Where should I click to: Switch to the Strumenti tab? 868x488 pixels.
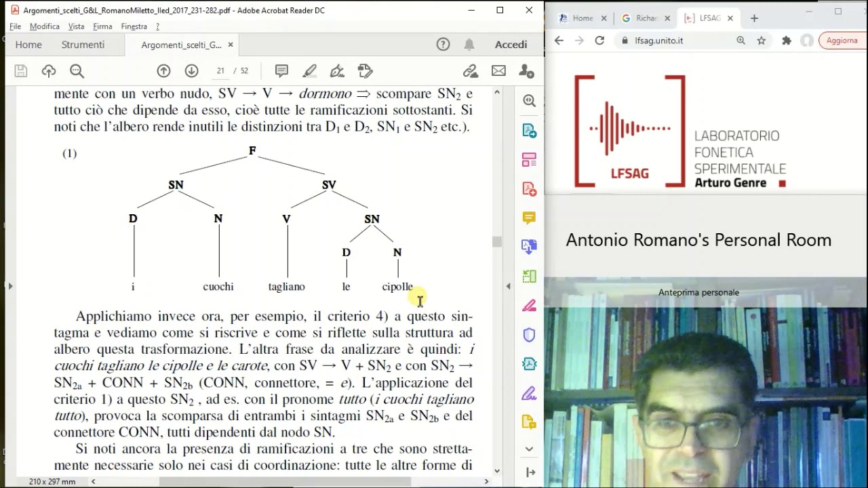coord(83,45)
